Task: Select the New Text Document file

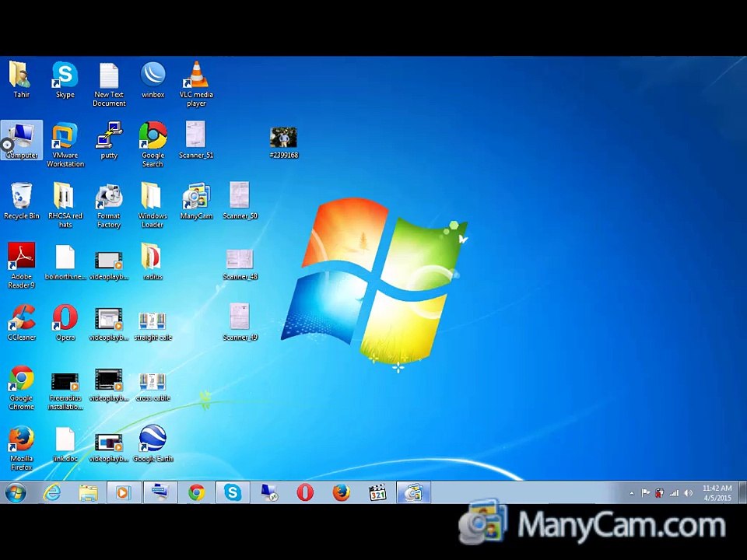Action: 109,84
